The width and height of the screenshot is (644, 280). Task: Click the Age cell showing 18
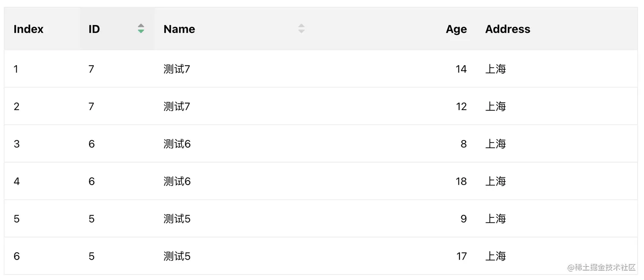click(461, 181)
